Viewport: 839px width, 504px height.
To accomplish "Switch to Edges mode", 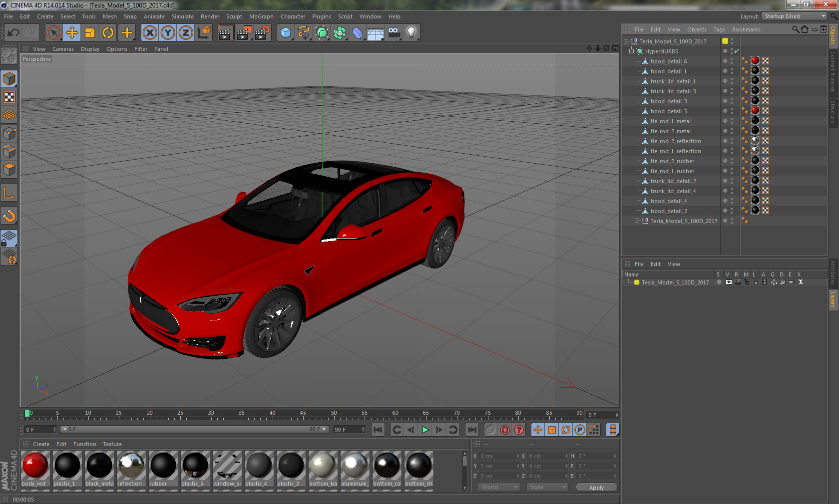I will coord(9,152).
